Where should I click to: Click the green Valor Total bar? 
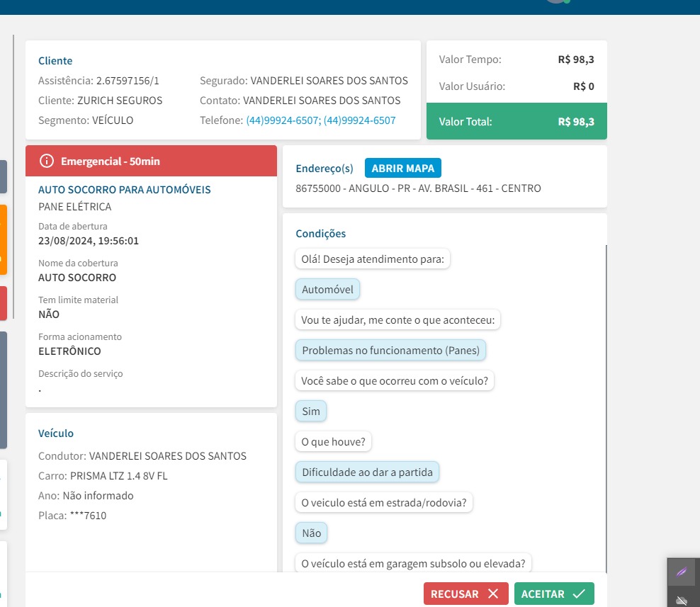click(516, 121)
